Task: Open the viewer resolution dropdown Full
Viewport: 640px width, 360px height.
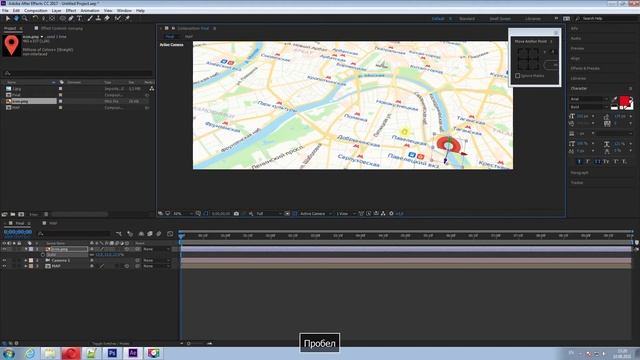Action: pos(268,213)
